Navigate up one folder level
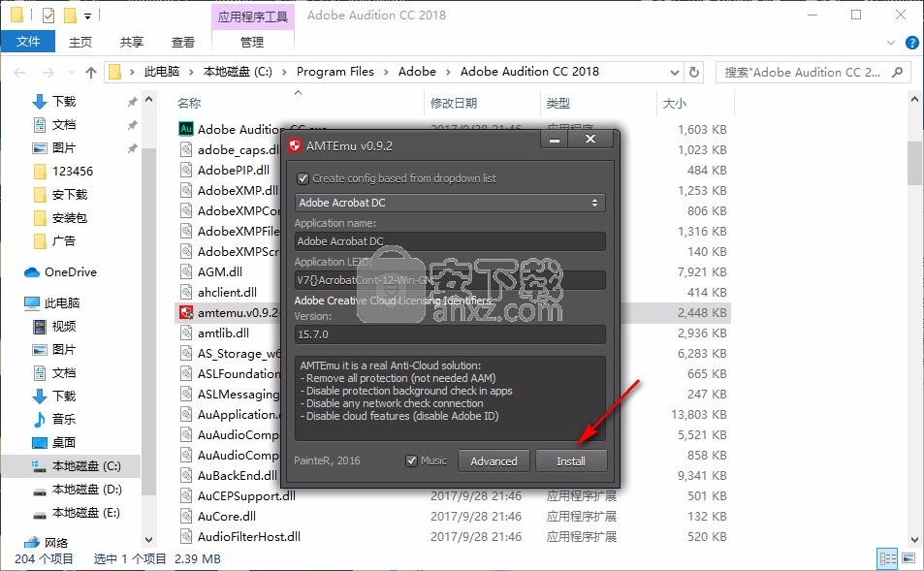This screenshot has height=571, width=924. click(91, 73)
